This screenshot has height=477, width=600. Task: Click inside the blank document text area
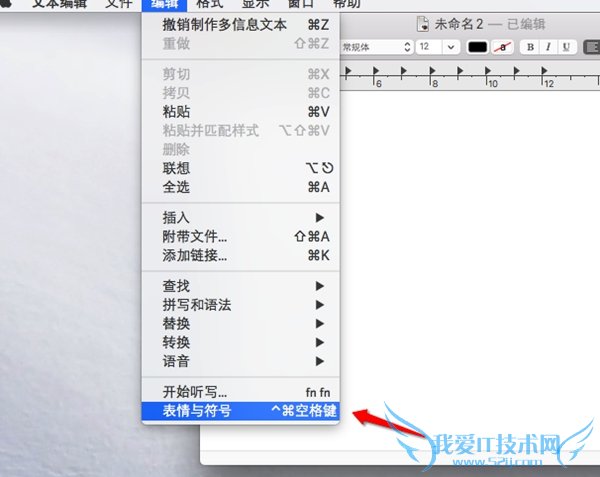pos(470,245)
